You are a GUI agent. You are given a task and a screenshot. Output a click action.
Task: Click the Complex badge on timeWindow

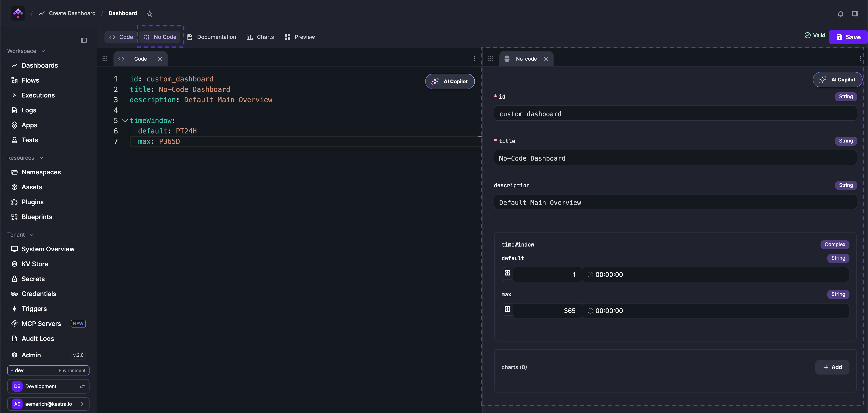[x=835, y=244]
